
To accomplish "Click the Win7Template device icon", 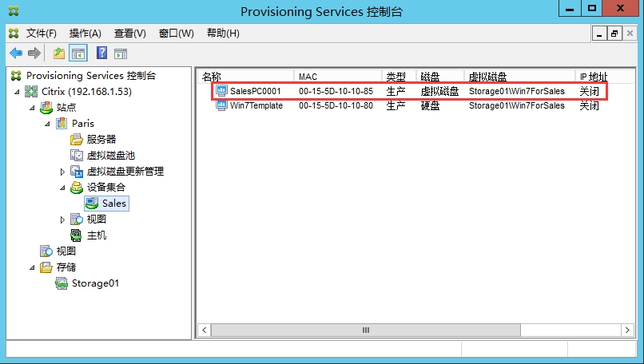I will click(x=221, y=105).
